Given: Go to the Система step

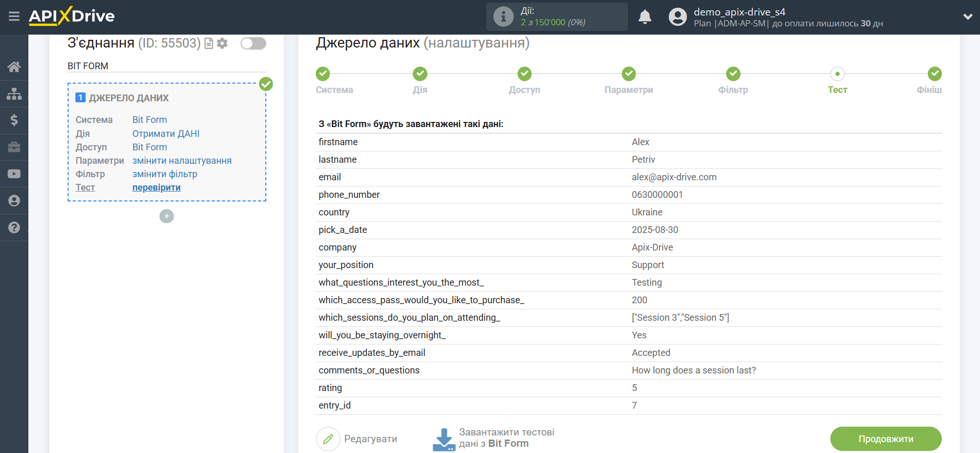Looking at the screenshot, I should [x=334, y=81].
